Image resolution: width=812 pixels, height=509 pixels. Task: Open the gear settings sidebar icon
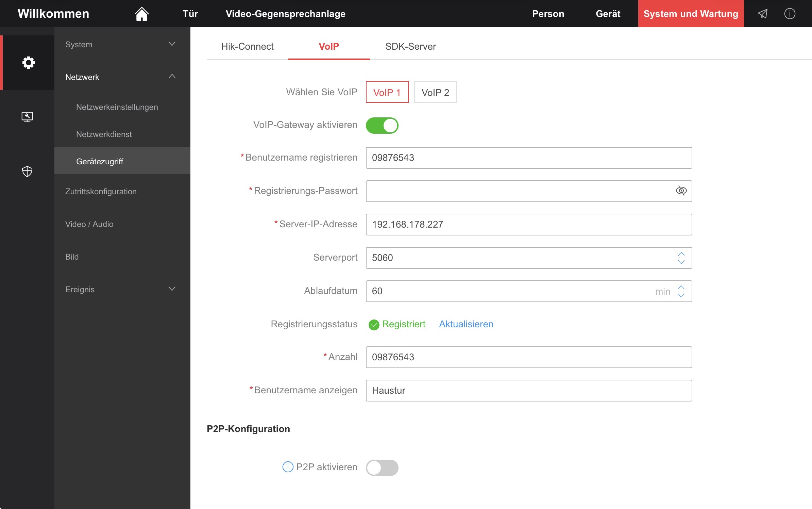tap(28, 63)
